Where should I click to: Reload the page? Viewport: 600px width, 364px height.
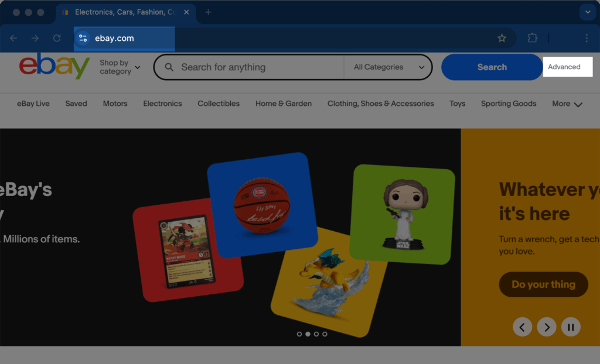tap(57, 38)
